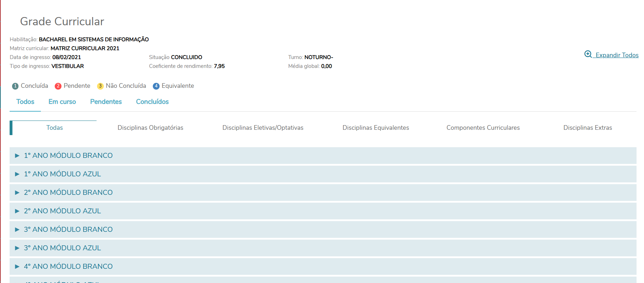Viewport: 644px width, 283px height.
Task: Open the 3° ANO MÓDULO BRANCO row
Action: tap(68, 229)
